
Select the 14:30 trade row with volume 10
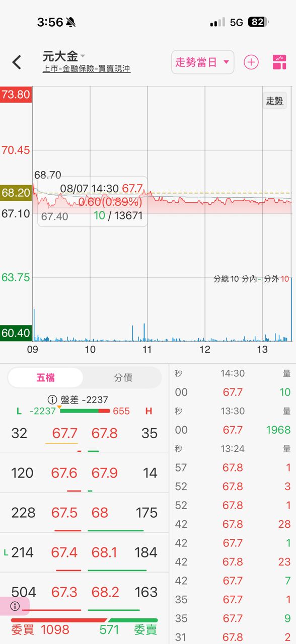pos(233,392)
